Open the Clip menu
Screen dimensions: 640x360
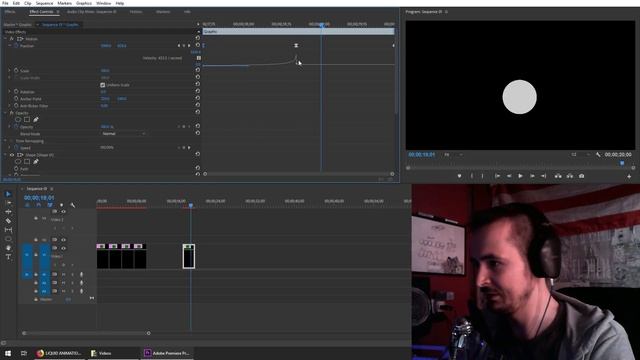point(28,3)
